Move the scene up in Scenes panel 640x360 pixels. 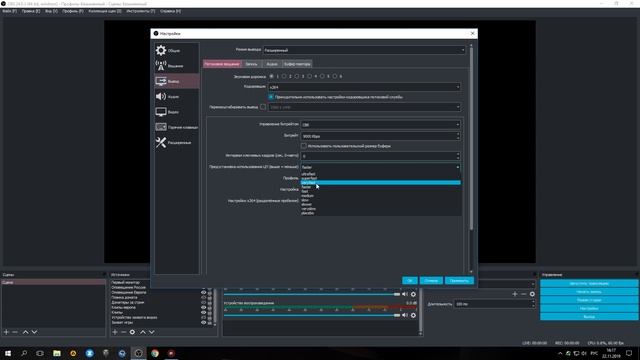tap(25, 332)
